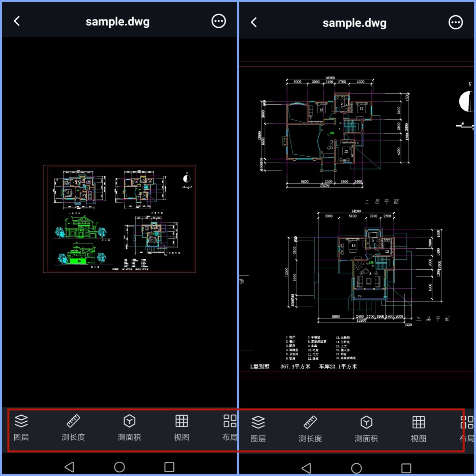Tap the back arrow in the right screen header

254,22
